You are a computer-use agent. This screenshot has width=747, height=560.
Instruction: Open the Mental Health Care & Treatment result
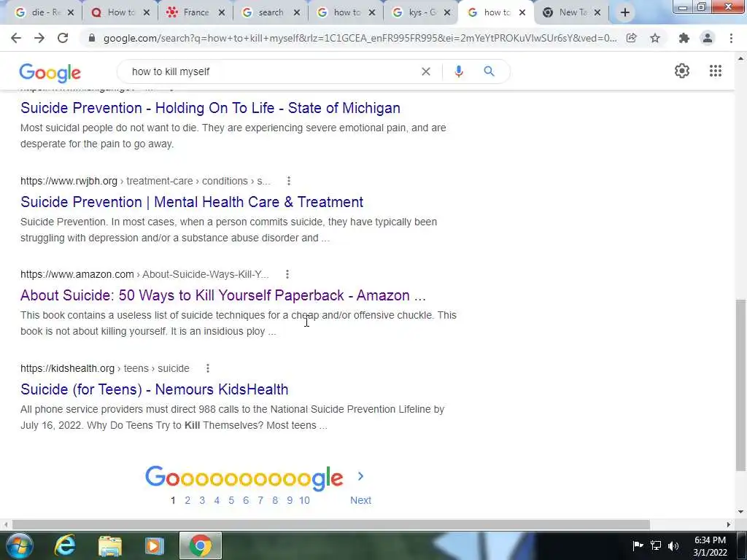point(192,202)
